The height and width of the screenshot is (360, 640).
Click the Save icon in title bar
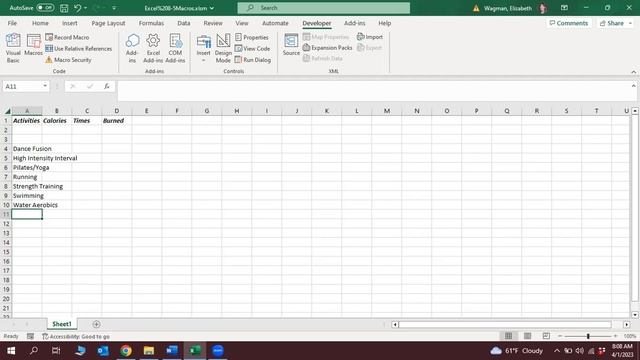pos(64,8)
